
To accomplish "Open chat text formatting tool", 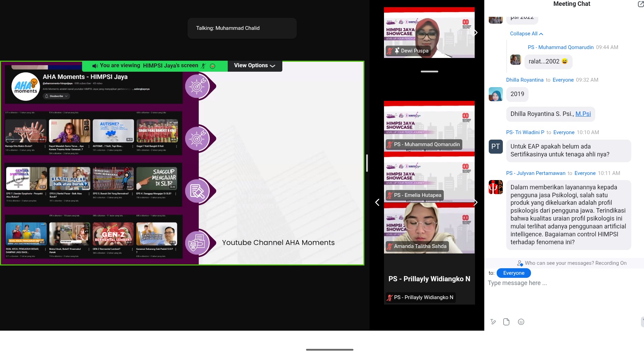I will click(x=493, y=322).
